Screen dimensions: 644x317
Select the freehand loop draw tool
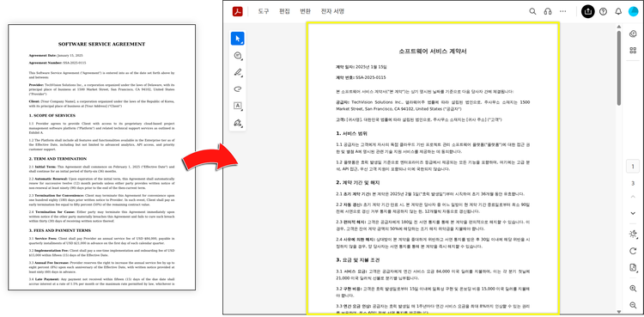237,88
